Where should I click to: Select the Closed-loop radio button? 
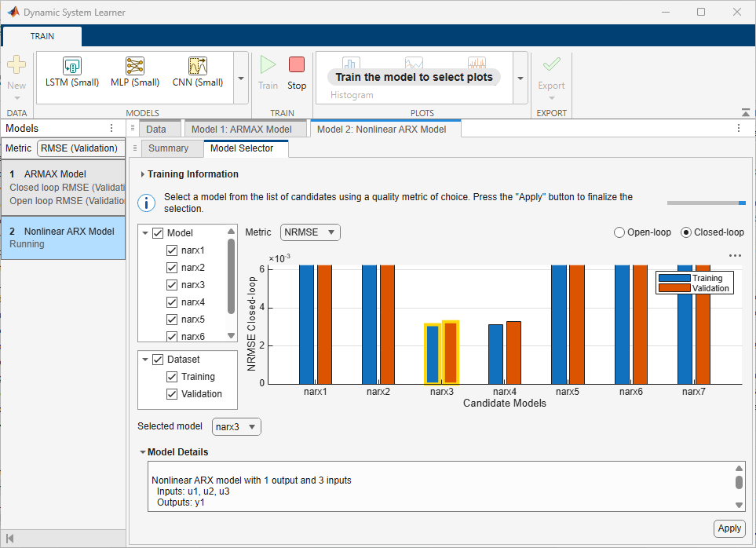686,232
